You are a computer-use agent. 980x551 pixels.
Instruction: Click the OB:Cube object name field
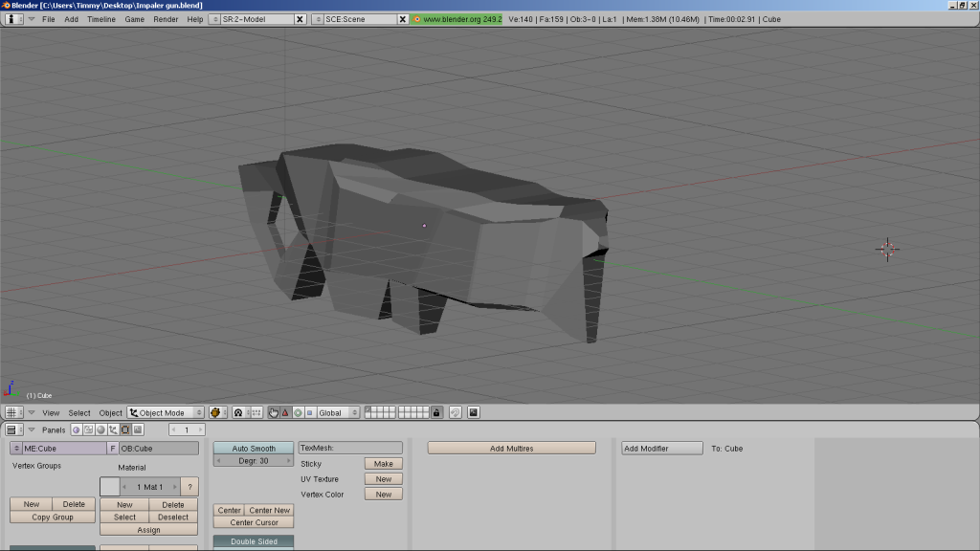point(159,448)
